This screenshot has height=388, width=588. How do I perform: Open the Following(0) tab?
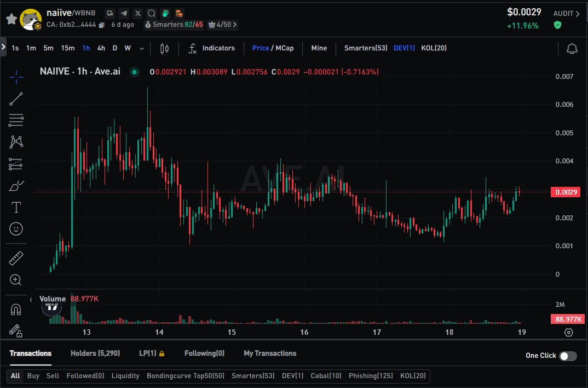point(204,353)
